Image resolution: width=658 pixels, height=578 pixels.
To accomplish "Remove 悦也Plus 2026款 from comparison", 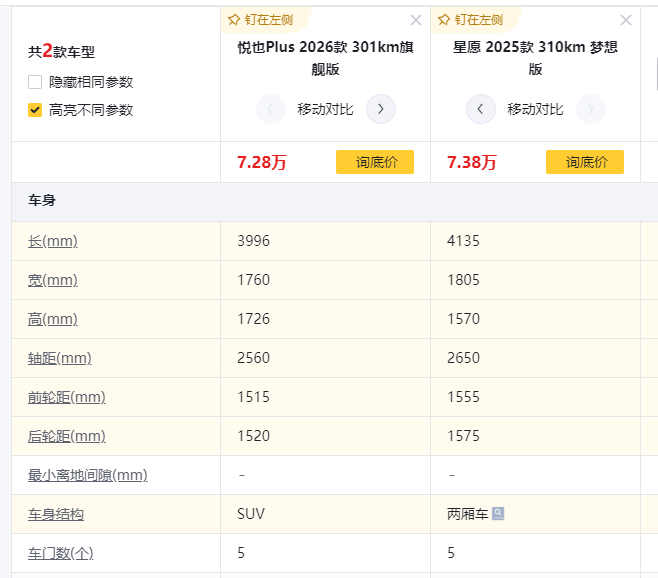I will pos(415,20).
